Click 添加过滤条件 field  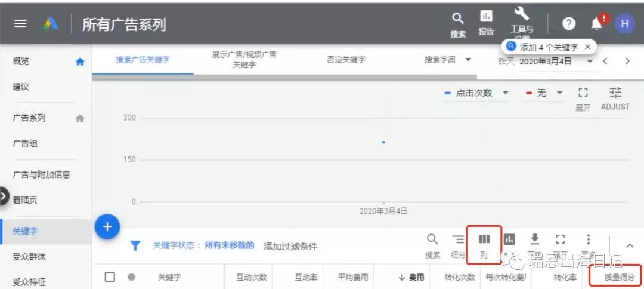(x=290, y=246)
